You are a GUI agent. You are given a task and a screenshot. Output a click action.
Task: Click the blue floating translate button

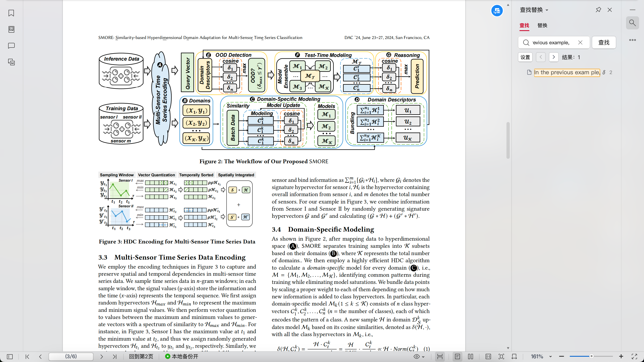[x=497, y=11]
